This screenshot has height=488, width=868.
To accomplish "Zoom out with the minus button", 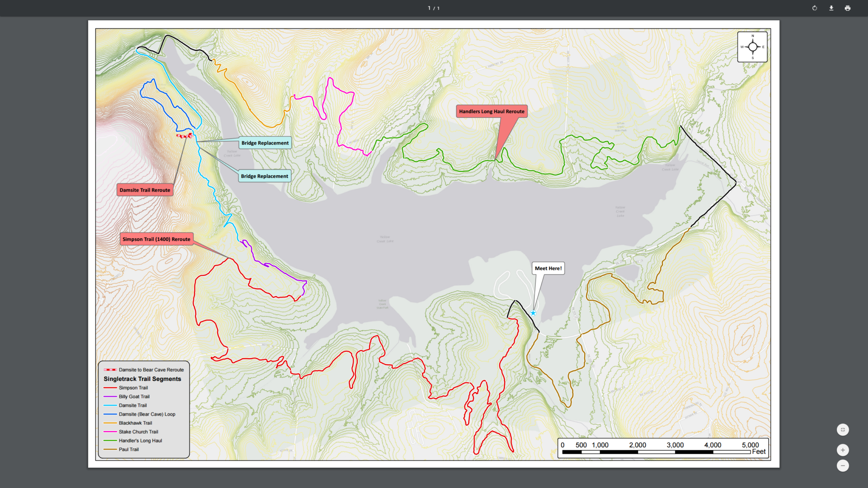I will click(x=842, y=465).
